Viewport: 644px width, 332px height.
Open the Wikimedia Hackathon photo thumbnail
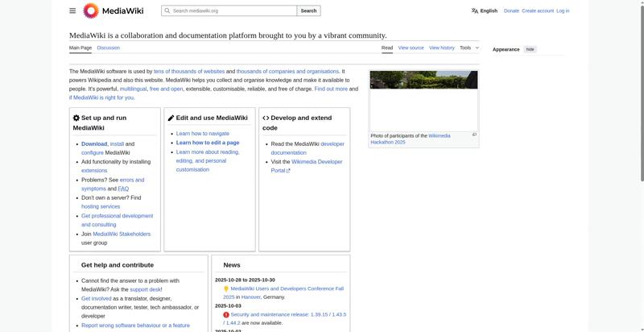423,100
